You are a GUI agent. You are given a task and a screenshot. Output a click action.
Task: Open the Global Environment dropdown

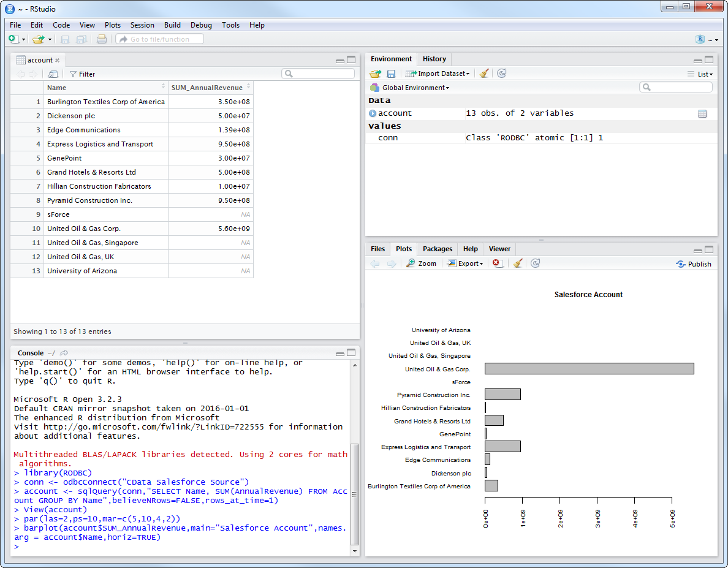click(415, 88)
